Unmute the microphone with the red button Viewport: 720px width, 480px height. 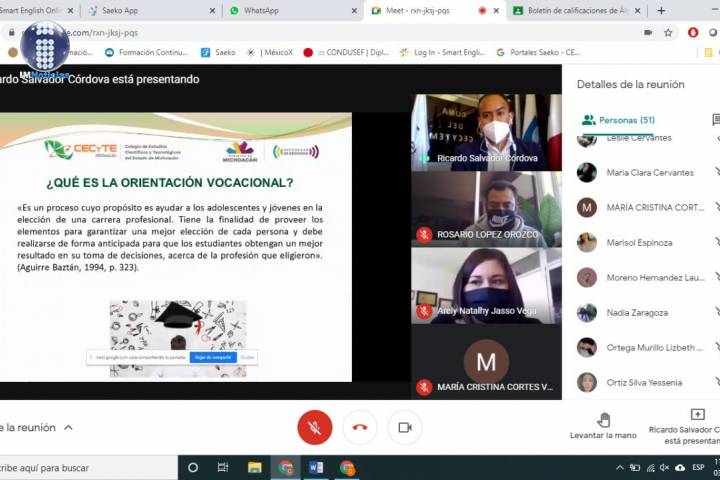tap(314, 427)
